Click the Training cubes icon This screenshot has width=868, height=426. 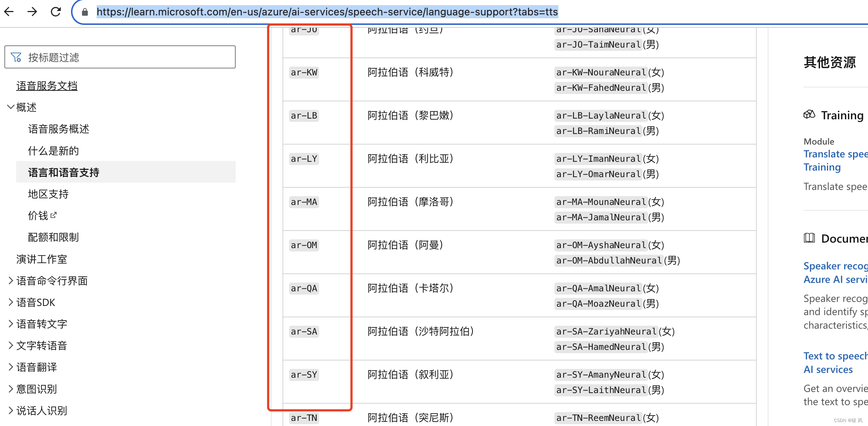[809, 115]
